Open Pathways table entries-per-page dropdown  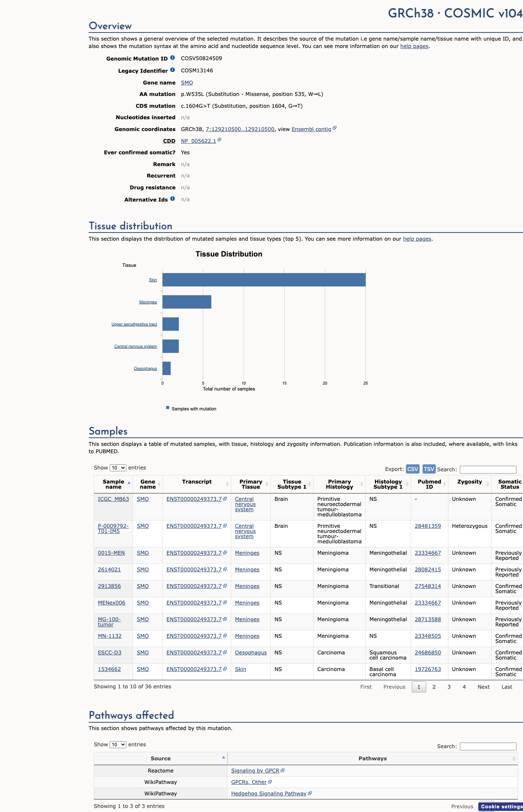point(118,744)
